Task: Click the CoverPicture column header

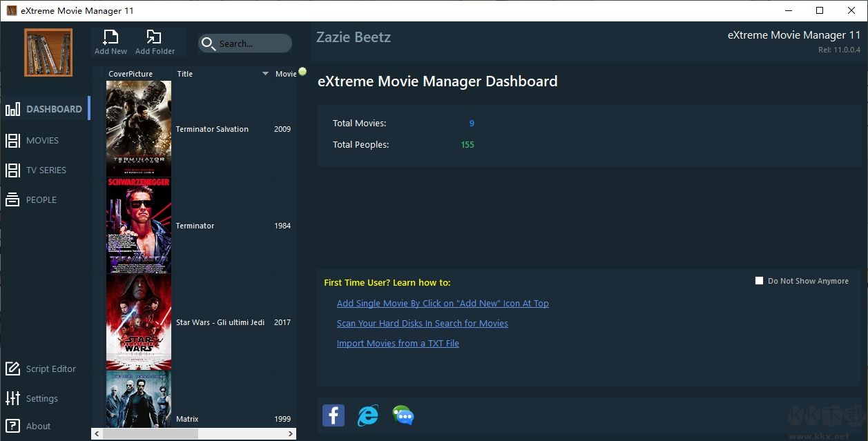Action: tap(131, 73)
